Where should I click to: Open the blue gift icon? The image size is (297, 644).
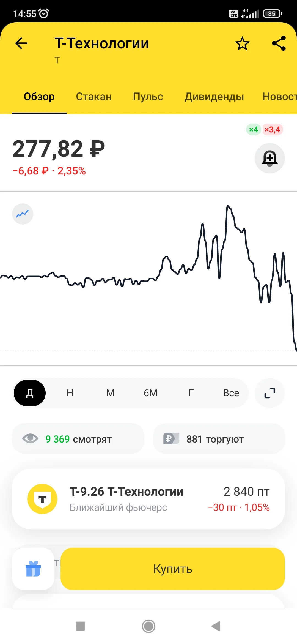tap(33, 569)
